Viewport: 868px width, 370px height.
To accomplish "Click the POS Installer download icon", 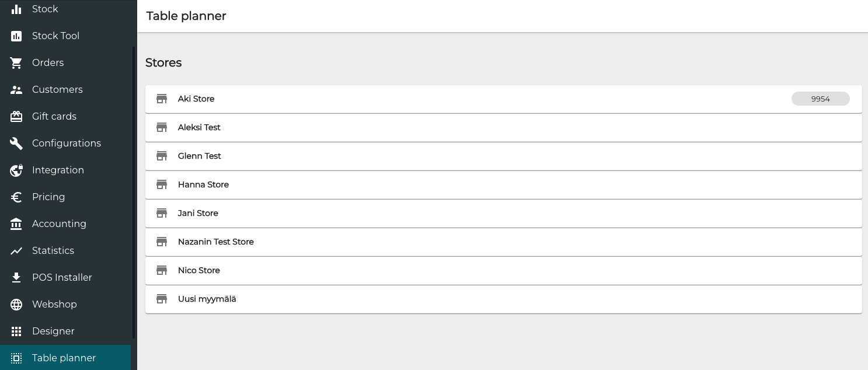I will coord(16,277).
